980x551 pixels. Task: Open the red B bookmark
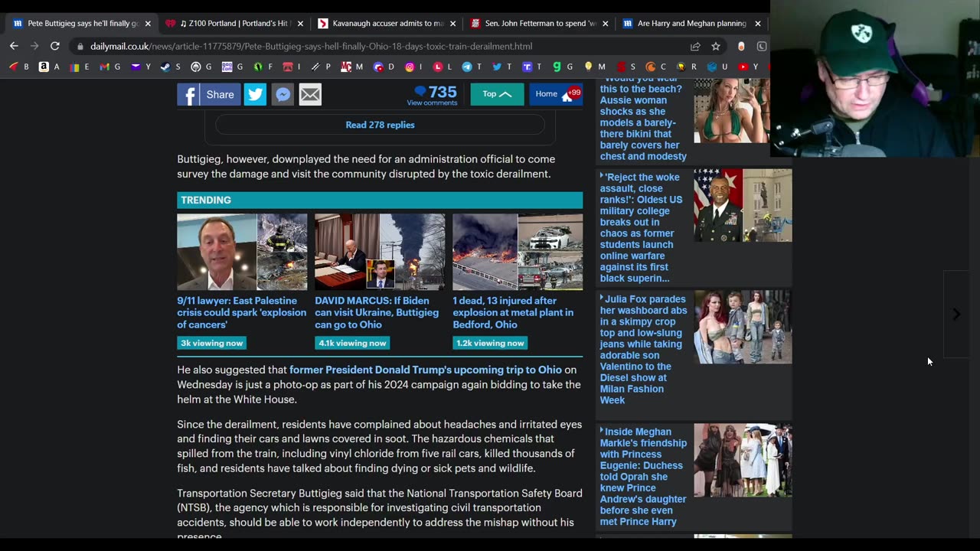coord(19,67)
